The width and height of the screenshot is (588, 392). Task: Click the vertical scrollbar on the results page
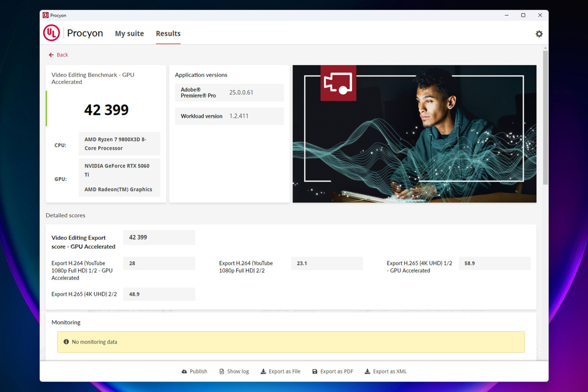tap(545, 118)
